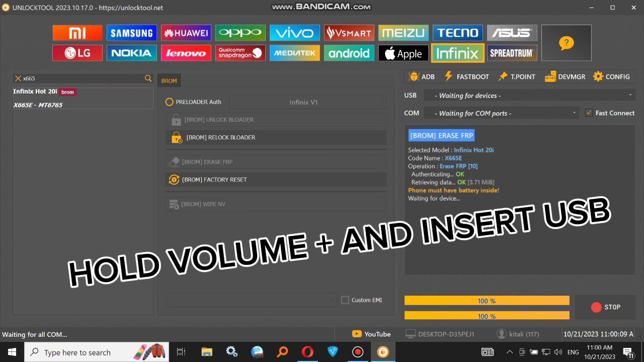The width and height of the screenshot is (644, 362).
Task: Click the Windows taskbar search box
Action: [97, 352]
